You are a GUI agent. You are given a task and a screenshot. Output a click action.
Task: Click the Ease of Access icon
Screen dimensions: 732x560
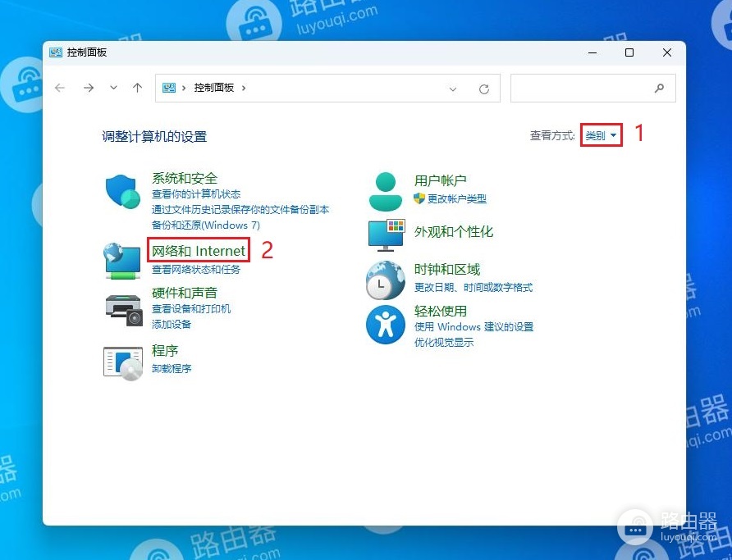coord(385,325)
